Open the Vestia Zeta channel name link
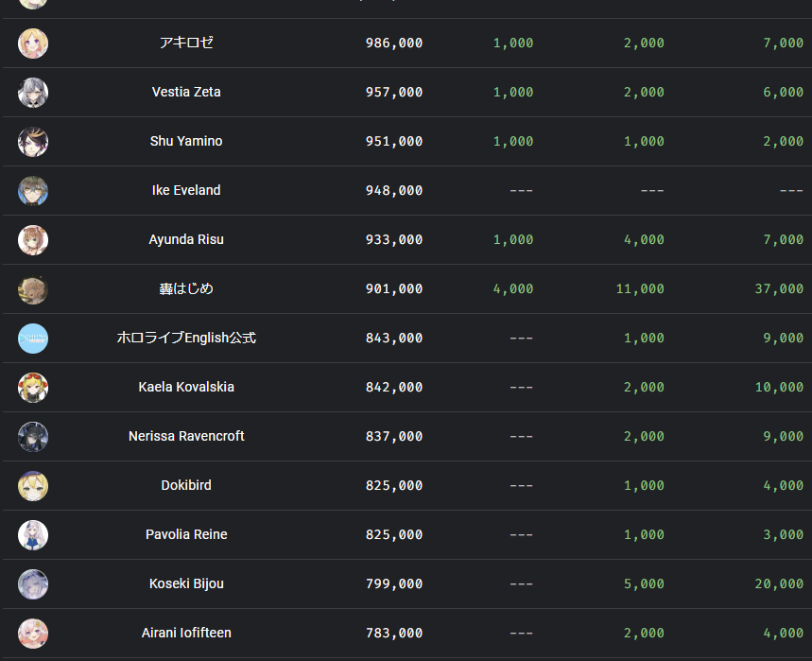This screenshot has height=661, width=812. [x=186, y=93]
